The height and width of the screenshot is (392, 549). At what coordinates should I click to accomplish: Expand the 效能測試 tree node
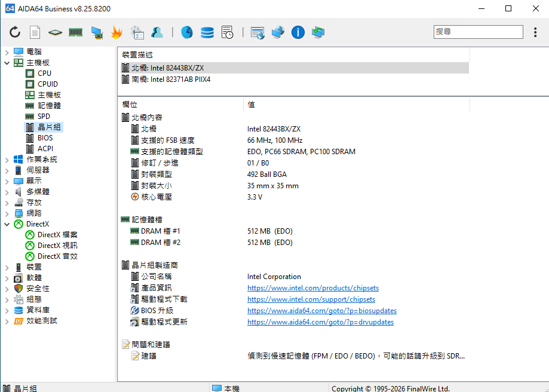pyautogui.click(x=7, y=321)
